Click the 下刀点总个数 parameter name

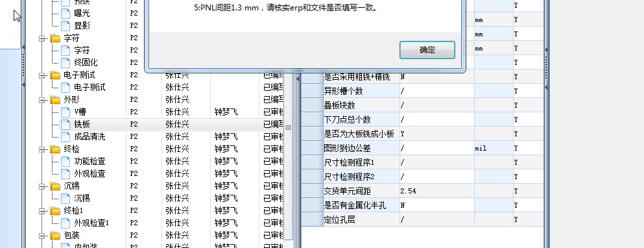[x=348, y=119]
